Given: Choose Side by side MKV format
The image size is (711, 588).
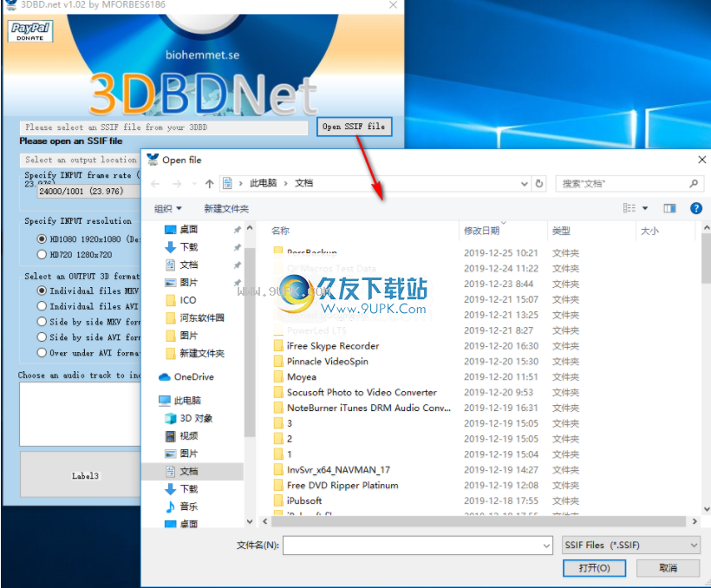Looking at the screenshot, I should [42, 322].
